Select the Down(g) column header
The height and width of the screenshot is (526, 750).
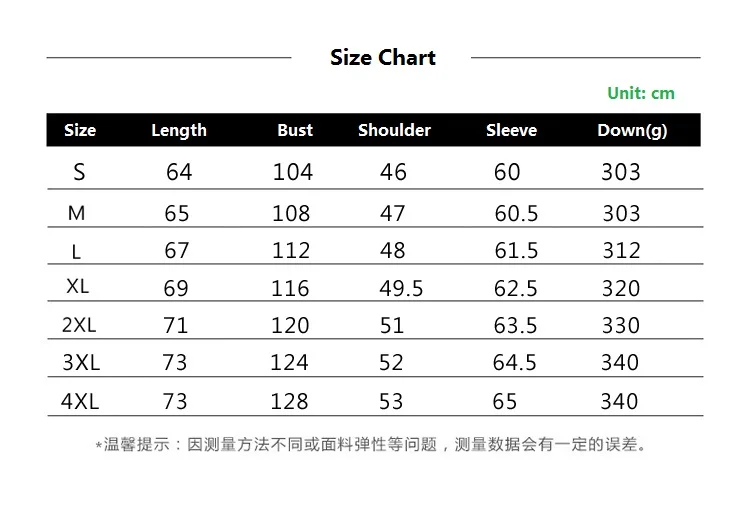tap(632, 131)
